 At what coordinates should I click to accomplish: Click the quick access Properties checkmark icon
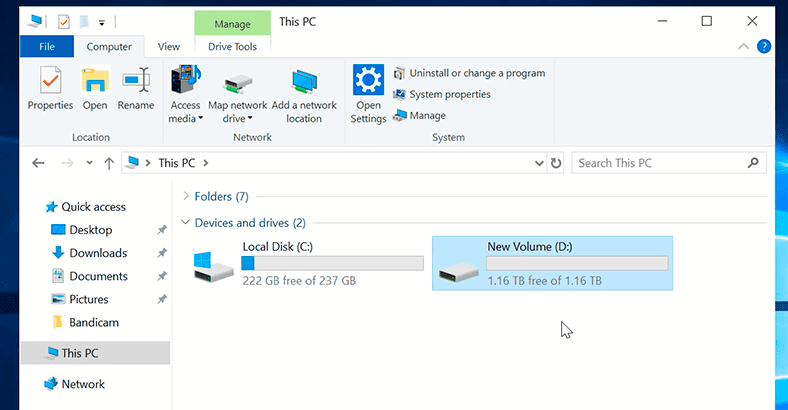[x=64, y=22]
